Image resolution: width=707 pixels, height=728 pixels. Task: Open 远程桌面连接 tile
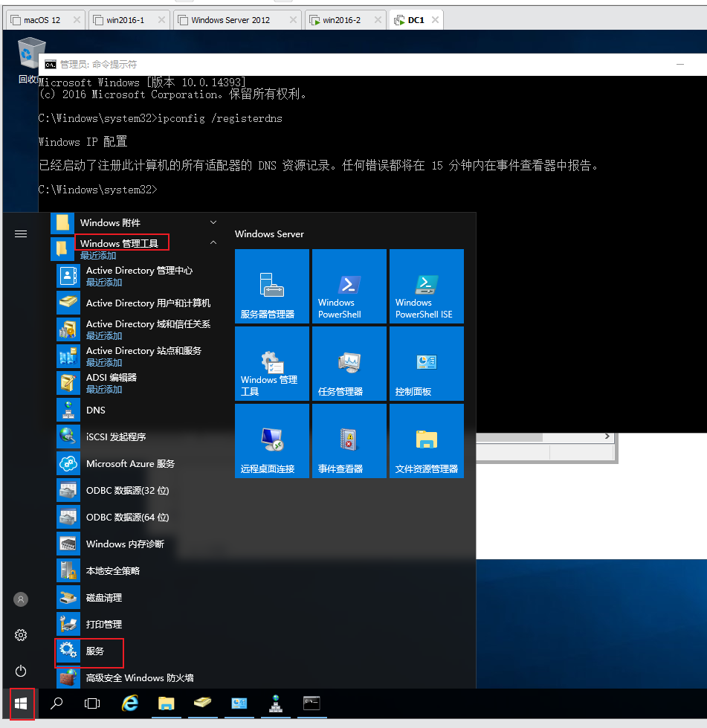272,441
